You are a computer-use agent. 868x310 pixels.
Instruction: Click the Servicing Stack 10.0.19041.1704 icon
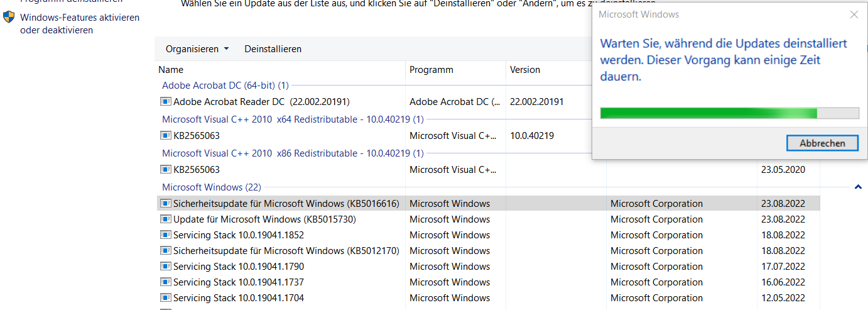pos(166,298)
